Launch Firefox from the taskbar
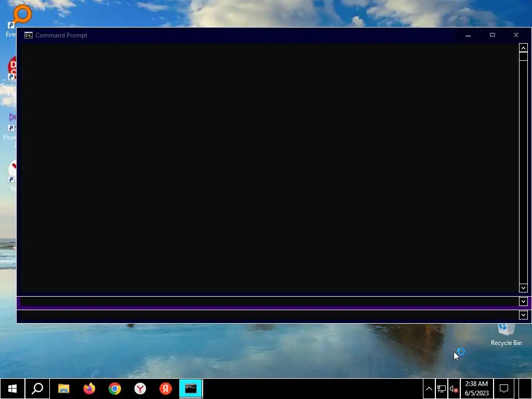This screenshot has height=399, width=532. coord(89,389)
